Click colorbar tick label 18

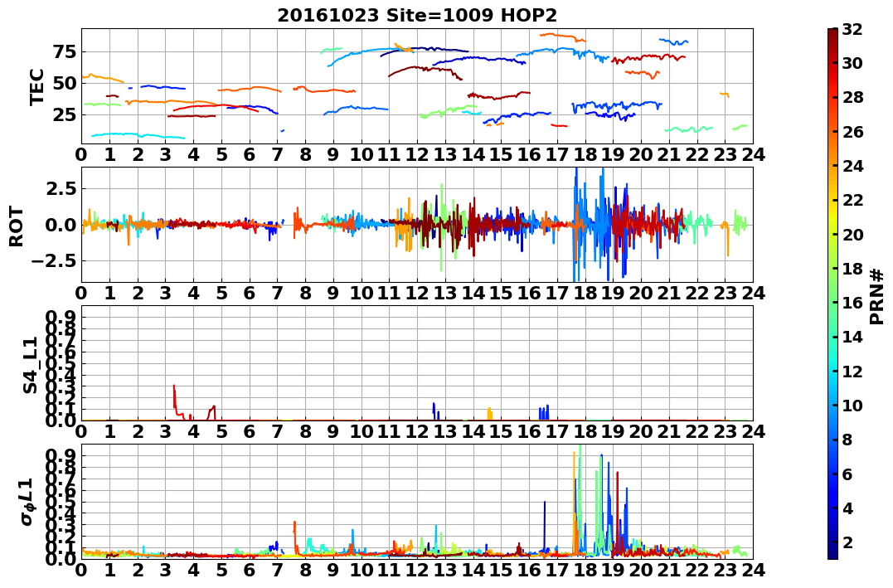[852, 269]
